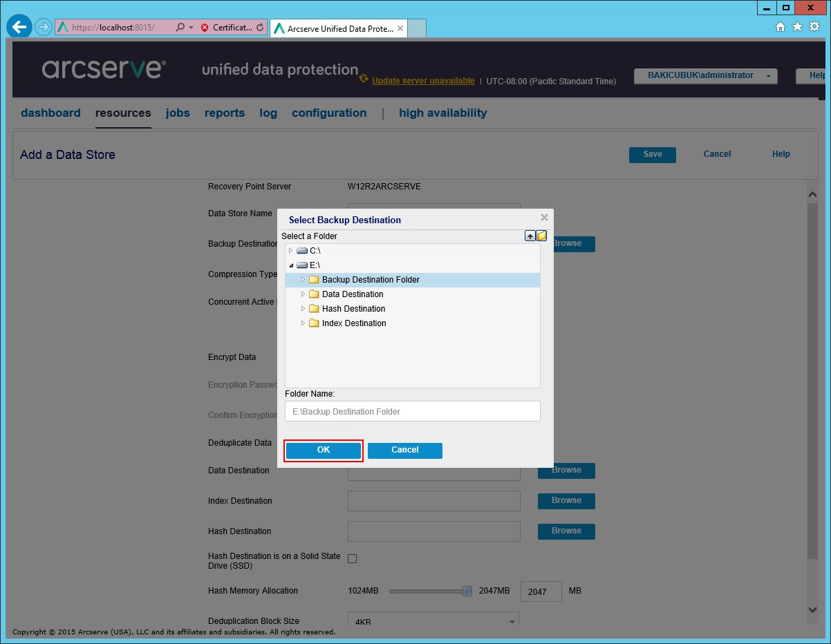Expand the C:\ drive node

pos(290,251)
